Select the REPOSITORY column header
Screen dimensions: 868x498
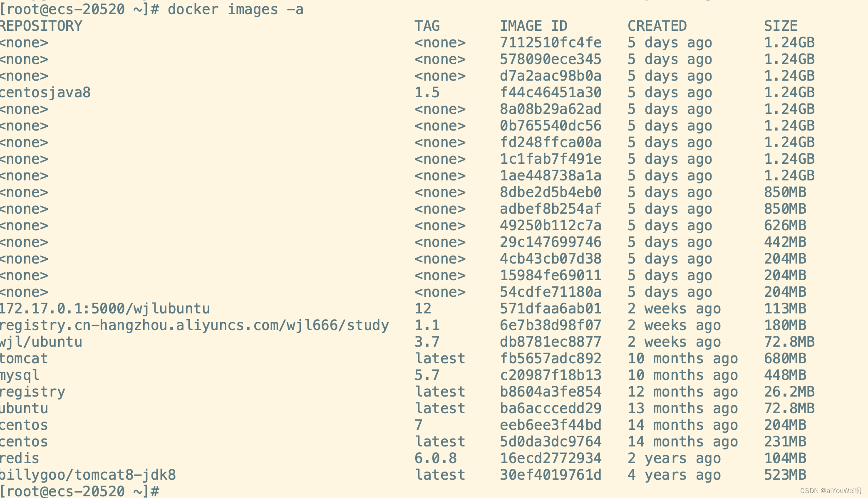coord(41,26)
